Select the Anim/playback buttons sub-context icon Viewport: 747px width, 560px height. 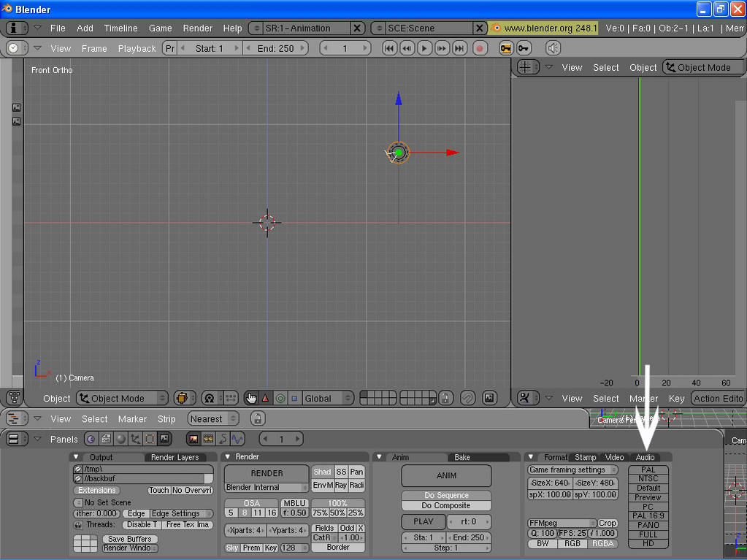223,439
